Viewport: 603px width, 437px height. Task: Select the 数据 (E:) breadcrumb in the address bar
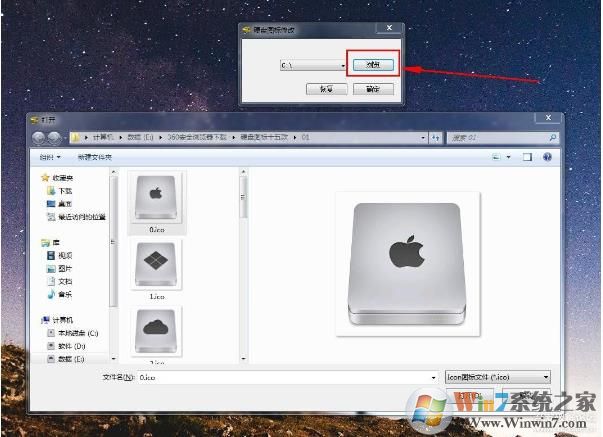click(140, 137)
